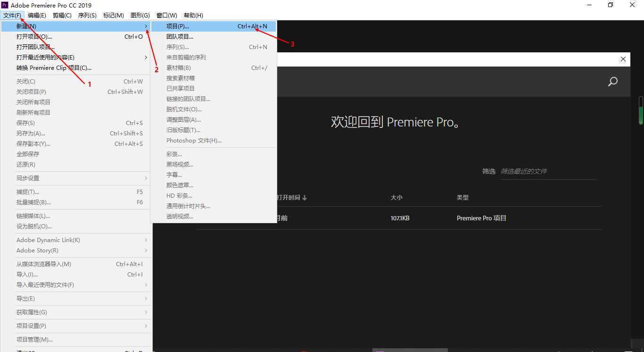Open the 剪辑(C) menu

pos(62,15)
